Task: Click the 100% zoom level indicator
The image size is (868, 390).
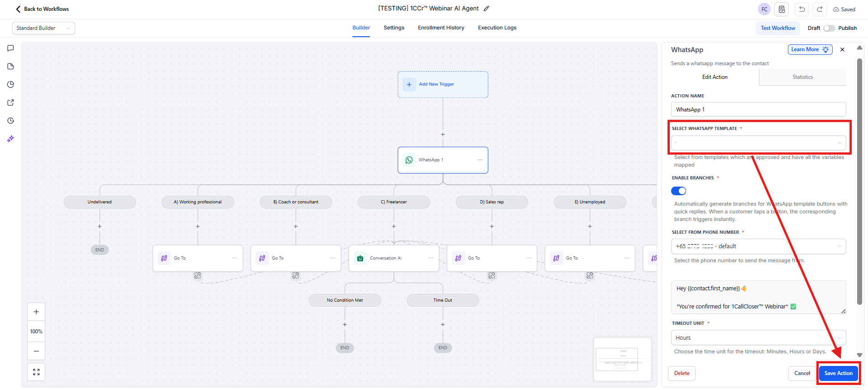Action: click(x=36, y=332)
